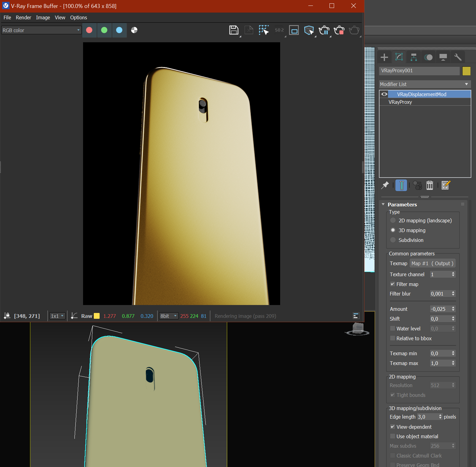Start interactive render teapot

tap(324, 30)
